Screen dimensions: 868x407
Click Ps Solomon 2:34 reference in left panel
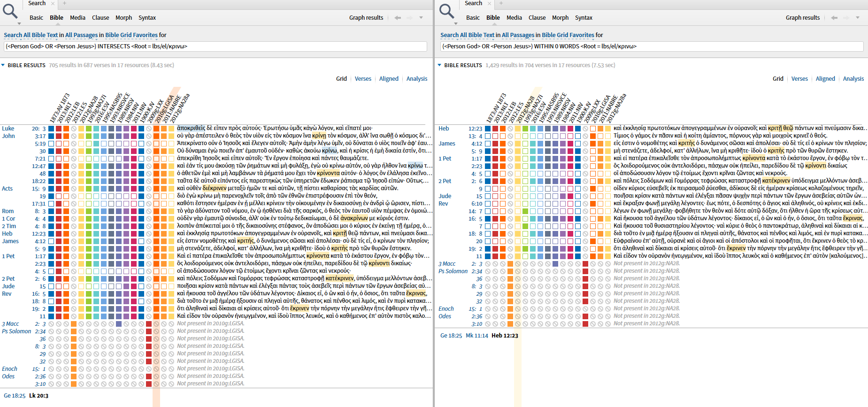(x=40, y=331)
